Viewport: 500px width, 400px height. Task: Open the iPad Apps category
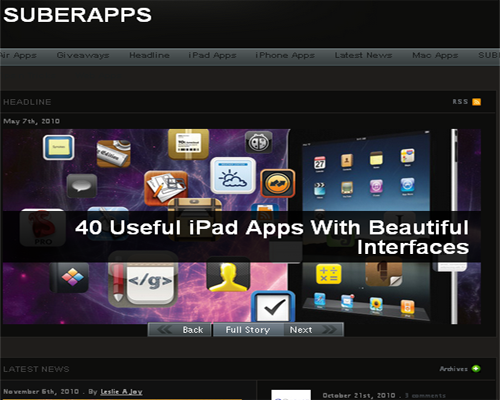(x=212, y=55)
